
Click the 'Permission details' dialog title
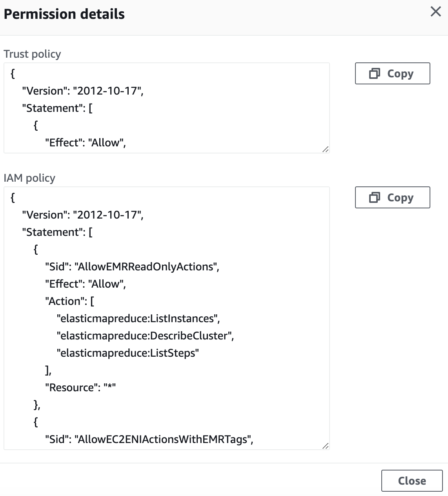(x=64, y=14)
